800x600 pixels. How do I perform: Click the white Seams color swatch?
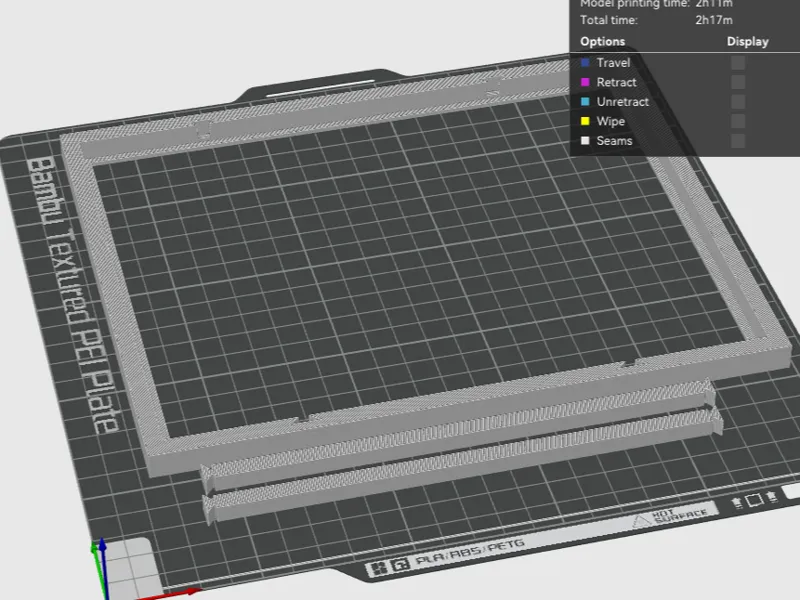point(585,140)
